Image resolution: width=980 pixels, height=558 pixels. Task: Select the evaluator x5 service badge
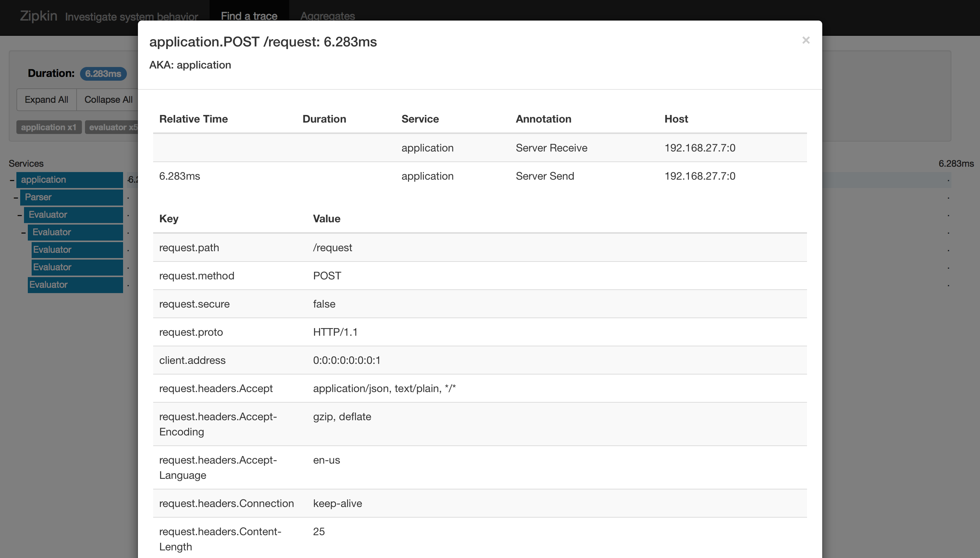(x=112, y=127)
